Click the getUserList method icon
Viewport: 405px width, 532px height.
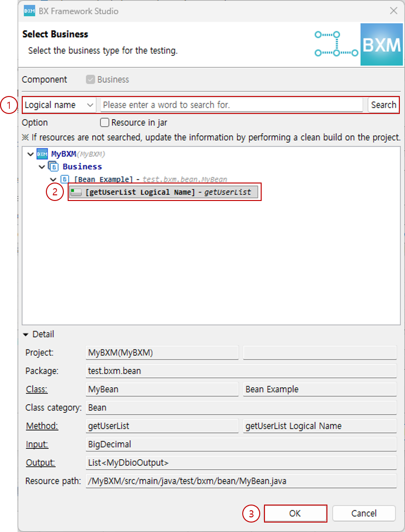tap(76, 192)
